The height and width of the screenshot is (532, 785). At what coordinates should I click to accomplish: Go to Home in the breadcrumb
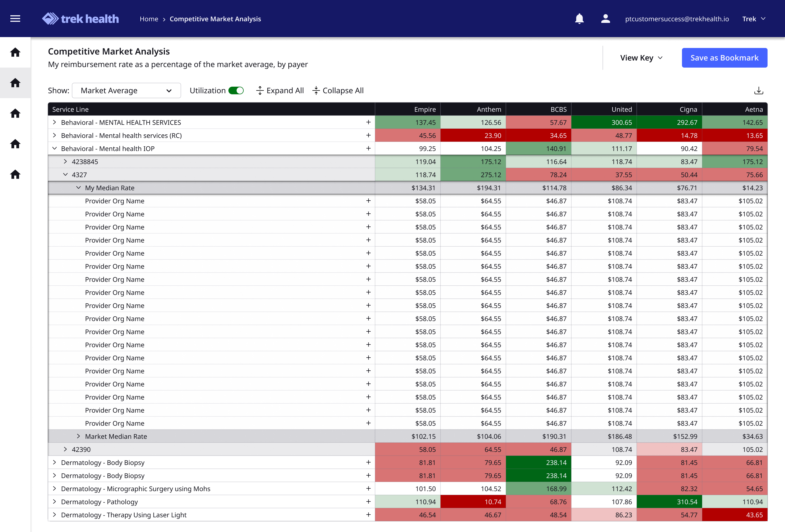pos(149,19)
